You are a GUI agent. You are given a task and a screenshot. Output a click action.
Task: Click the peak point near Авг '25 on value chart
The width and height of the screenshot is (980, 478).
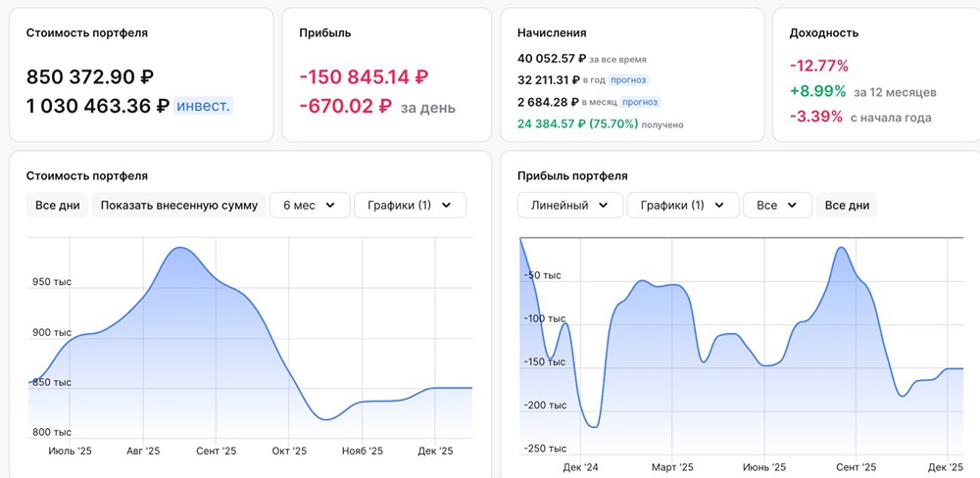pos(180,248)
